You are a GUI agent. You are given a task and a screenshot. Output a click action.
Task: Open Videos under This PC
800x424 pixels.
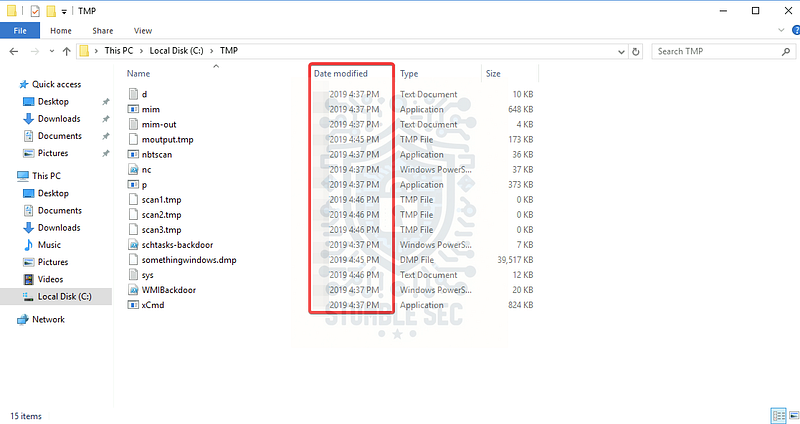50,279
